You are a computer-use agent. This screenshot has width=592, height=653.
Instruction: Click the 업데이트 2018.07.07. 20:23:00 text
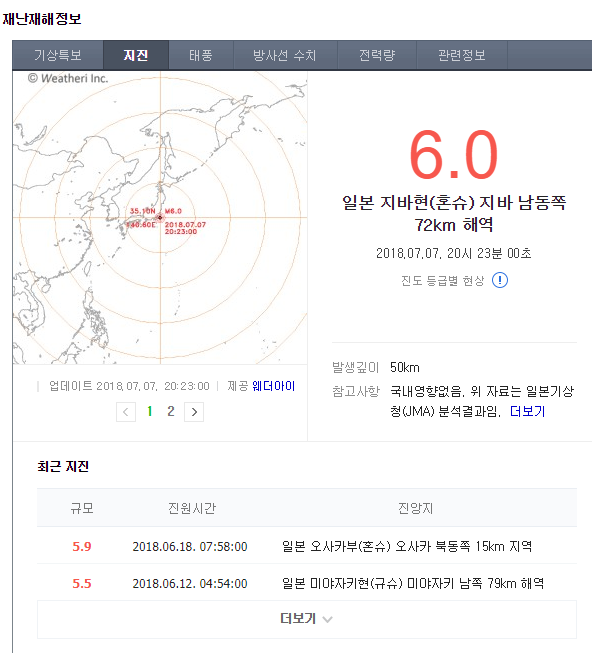129,386
